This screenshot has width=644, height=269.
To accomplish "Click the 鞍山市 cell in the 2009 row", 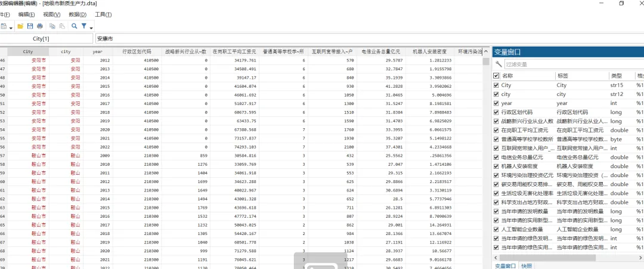I will [x=28, y=156].
